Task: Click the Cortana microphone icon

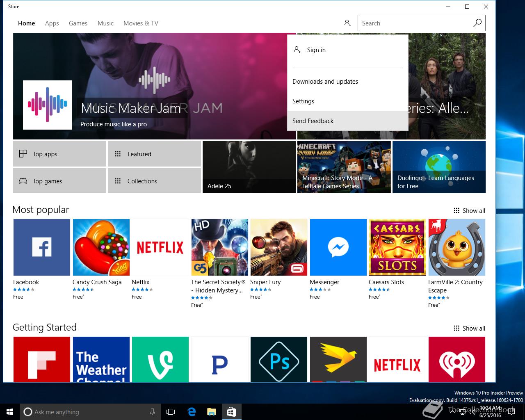Action: pyautogui.click(x=152, y=412)
